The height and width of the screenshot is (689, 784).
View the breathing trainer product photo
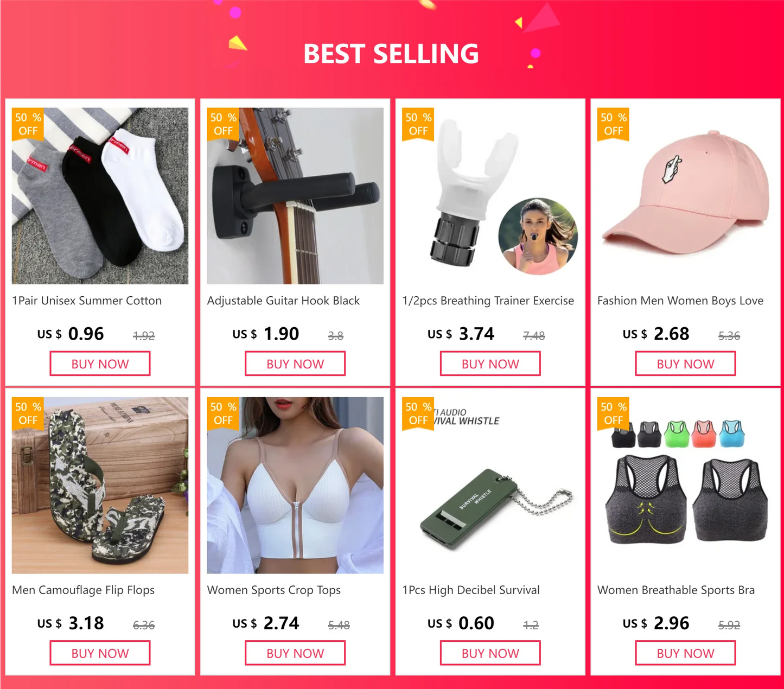pyautogui.click(x=490, y=196)
